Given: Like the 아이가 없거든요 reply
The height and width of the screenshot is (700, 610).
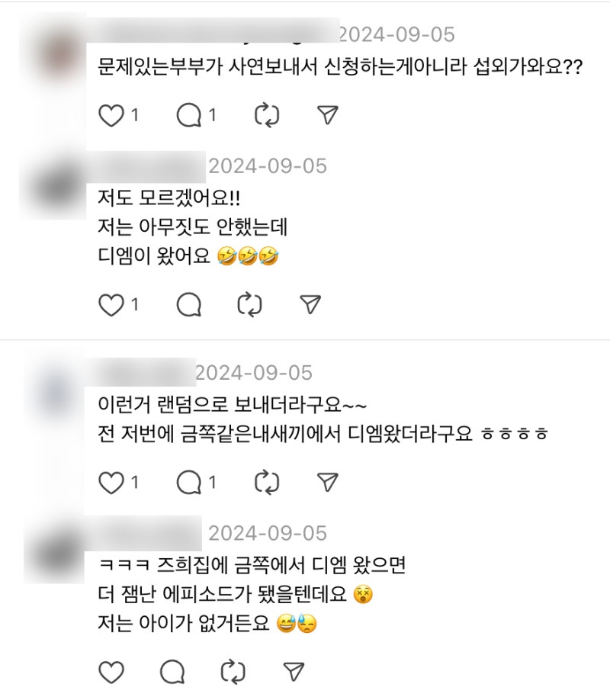Looking at the screenshot, I should 112,671.
